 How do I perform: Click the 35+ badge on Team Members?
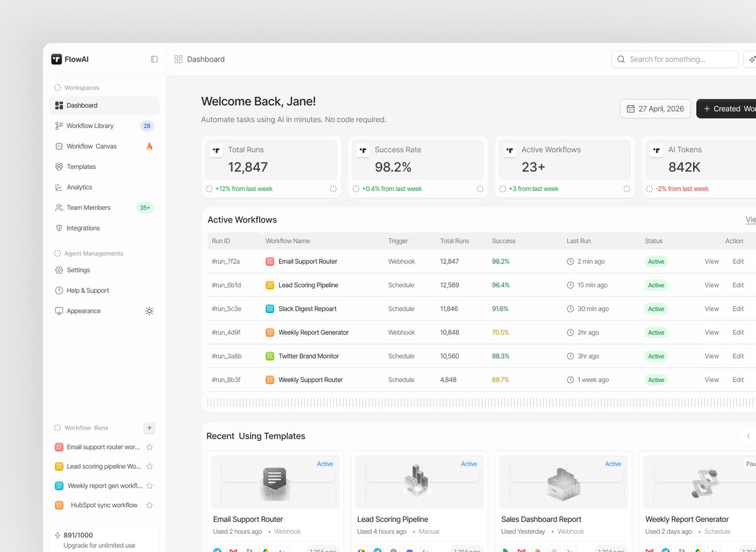point(146,208)
